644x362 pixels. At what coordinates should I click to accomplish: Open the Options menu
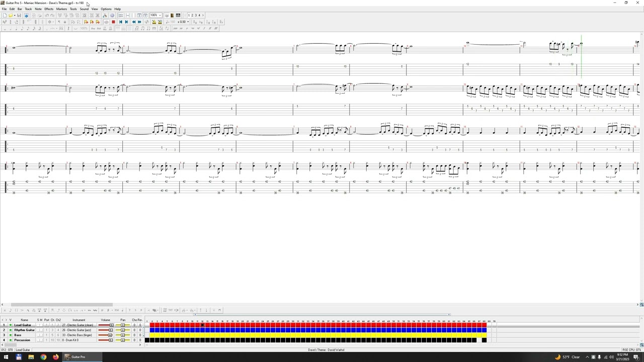coord(106,9)
